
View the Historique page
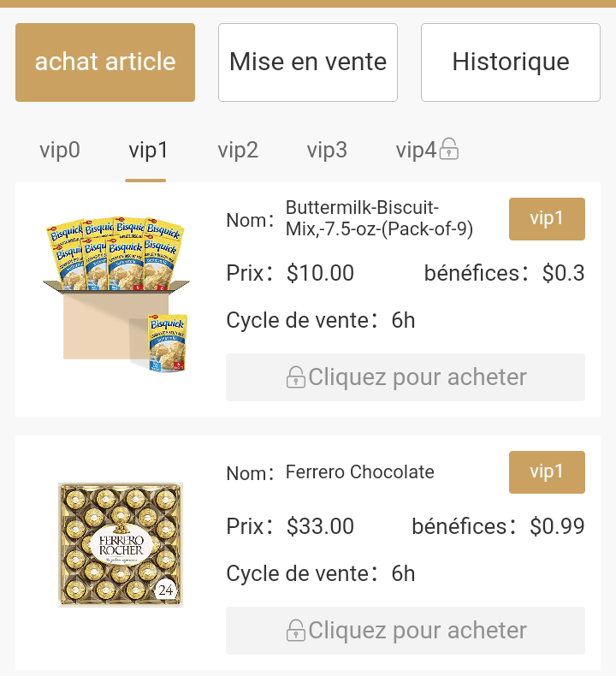pos(511,62)
